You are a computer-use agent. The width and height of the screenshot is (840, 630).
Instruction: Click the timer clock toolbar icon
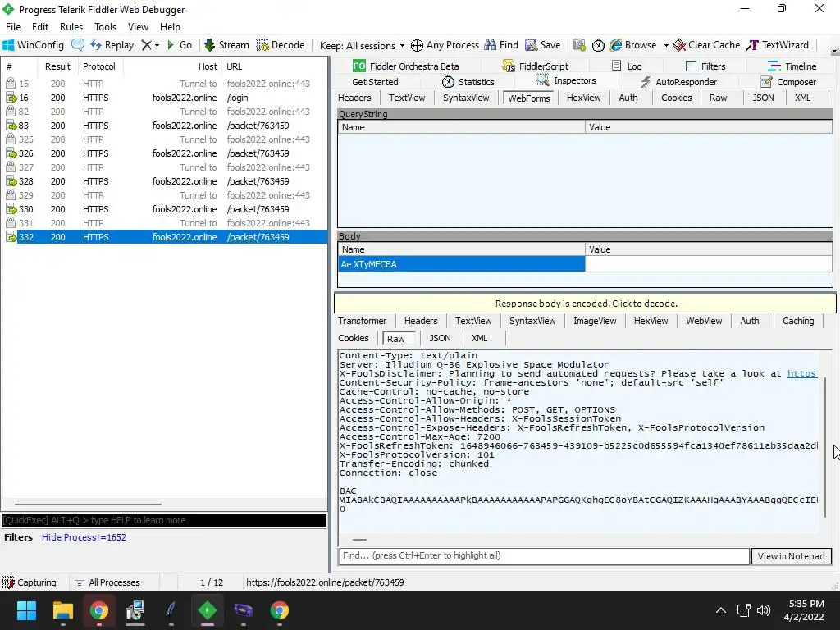pyautogui.click(x=598, y=45)
